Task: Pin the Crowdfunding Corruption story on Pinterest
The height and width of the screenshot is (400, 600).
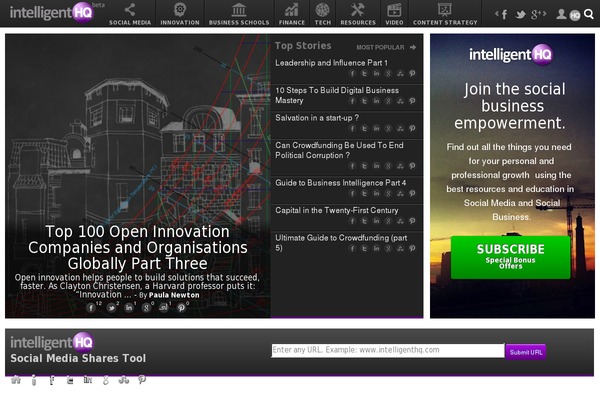Action: coord(412,166)
